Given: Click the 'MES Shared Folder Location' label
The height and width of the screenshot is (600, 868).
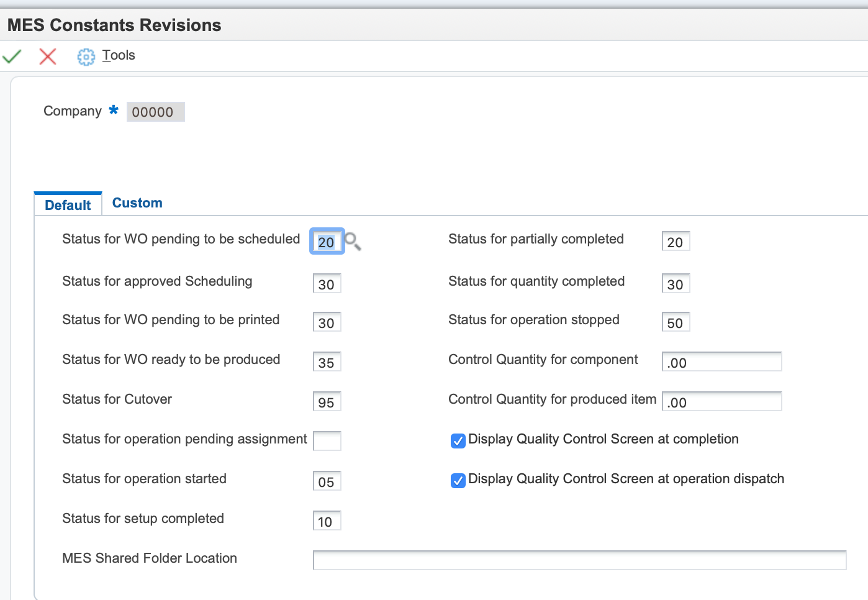Looking at the screenshot, I should pyautogui.click(x=150, y=558).
